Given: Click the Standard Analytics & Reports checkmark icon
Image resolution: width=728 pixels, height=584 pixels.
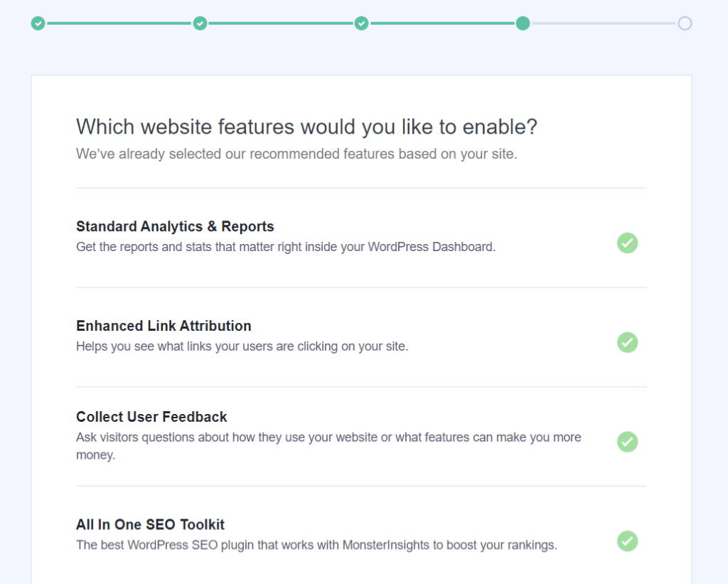Looking at the screenshot, I should [x=627, y=243].
